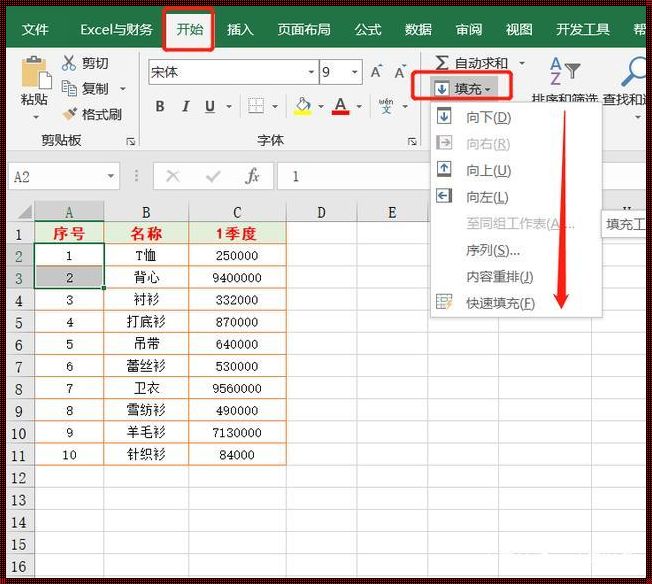Switch to the 插入 Insert tab

(x=240, y=30)
